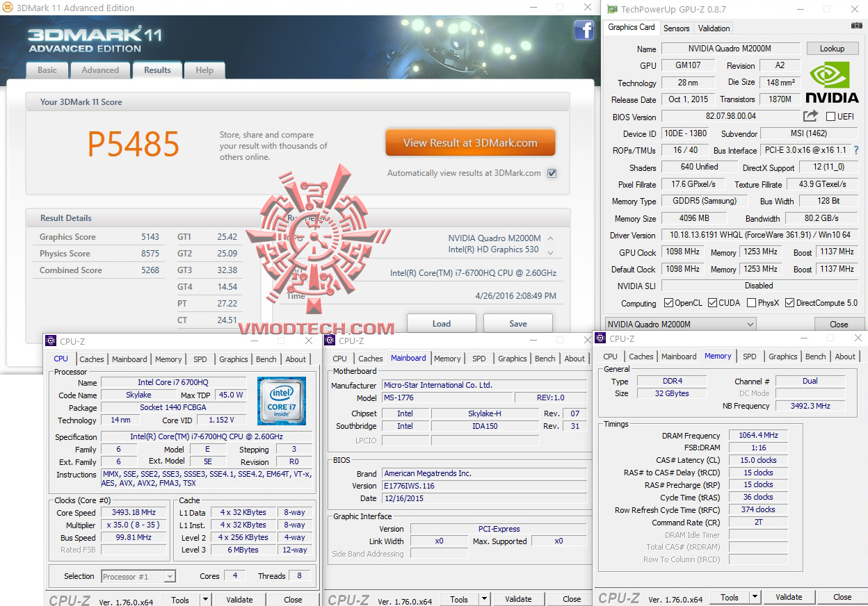
Task: Click the Load button in 3DMark
Action: coord(442,324)
